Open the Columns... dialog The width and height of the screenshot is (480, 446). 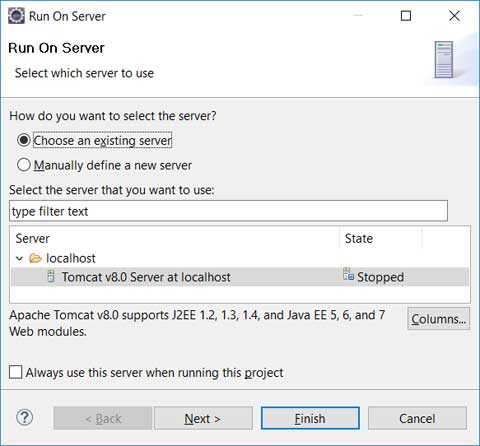[438, 319]
